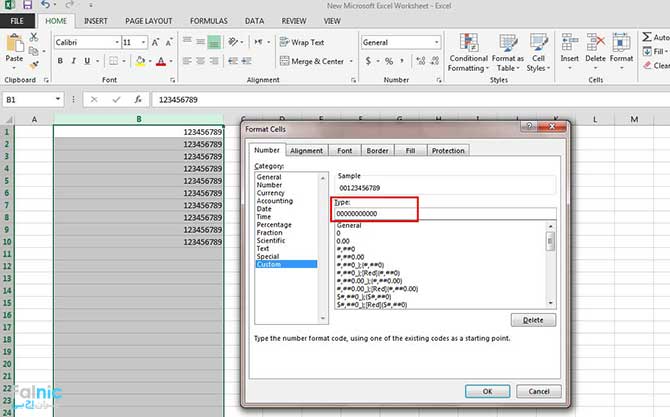Apply Italic formatting from Font group
This screenshot has width=670, height=417.
tap(74, 61)
